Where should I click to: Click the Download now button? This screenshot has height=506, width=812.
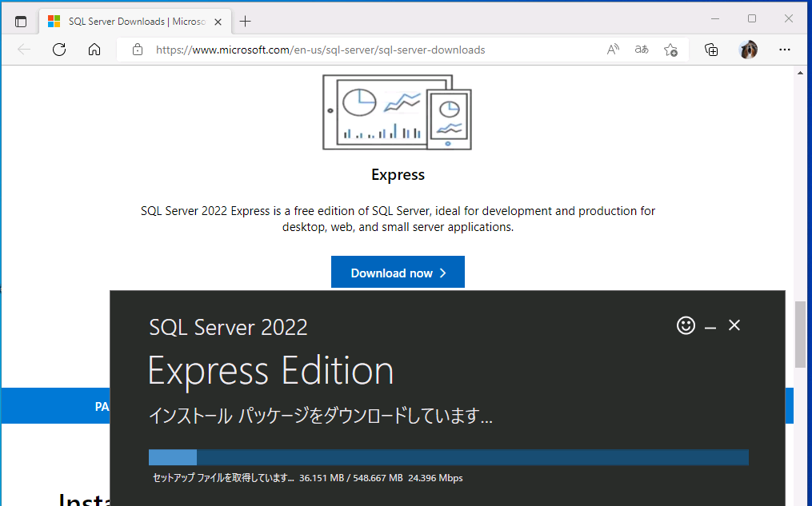click(398, 272)
